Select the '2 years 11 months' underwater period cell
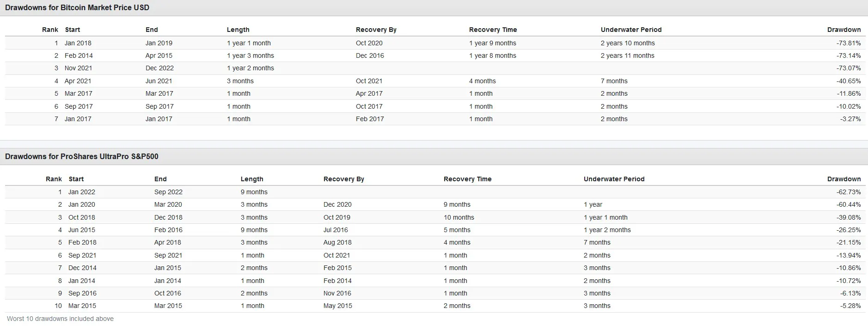 tap(627, 55)
